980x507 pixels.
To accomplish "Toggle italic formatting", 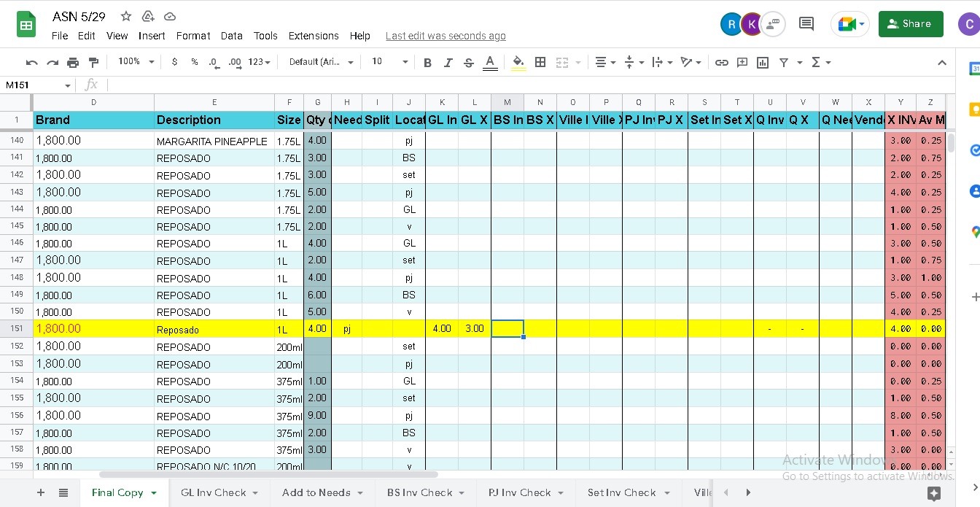I will [x=448, y=63].
